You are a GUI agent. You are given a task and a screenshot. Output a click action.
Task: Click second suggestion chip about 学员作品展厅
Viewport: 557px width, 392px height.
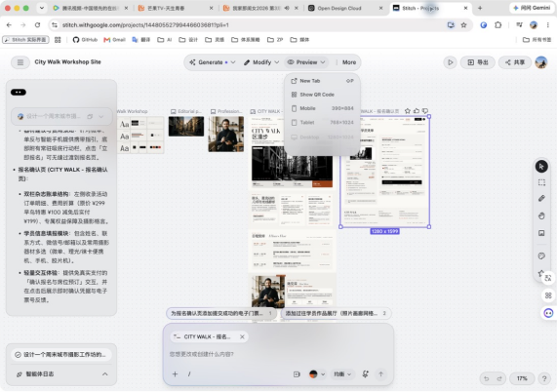click(336, 313)
